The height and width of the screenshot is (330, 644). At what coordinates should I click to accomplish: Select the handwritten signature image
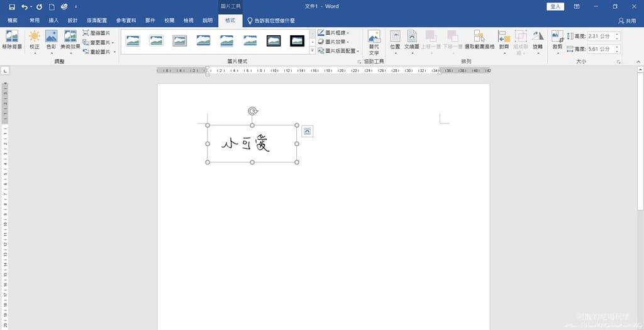pyautogui.click(x=252, y=144)
